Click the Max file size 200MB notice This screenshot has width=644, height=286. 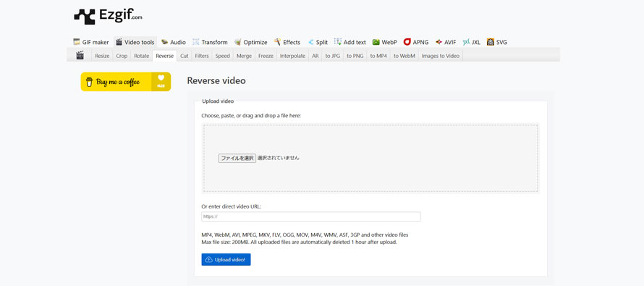click(x=299, y=242)
